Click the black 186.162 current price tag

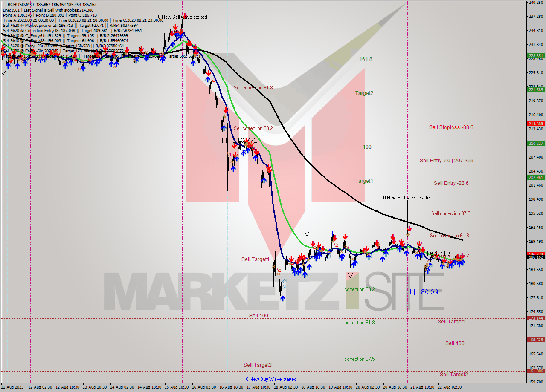pos(536,257)
